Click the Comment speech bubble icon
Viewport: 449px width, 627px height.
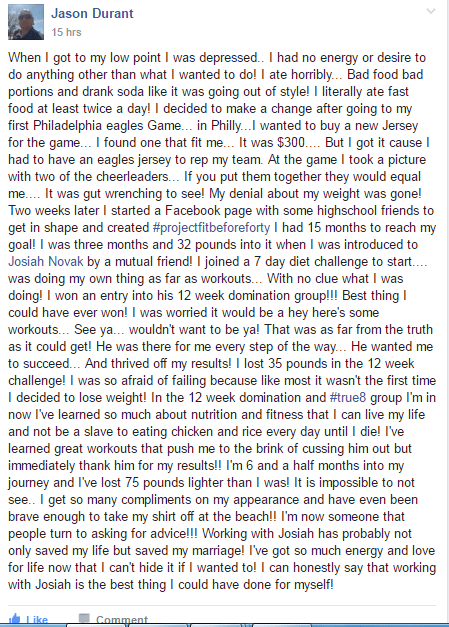tap(84, 618)
